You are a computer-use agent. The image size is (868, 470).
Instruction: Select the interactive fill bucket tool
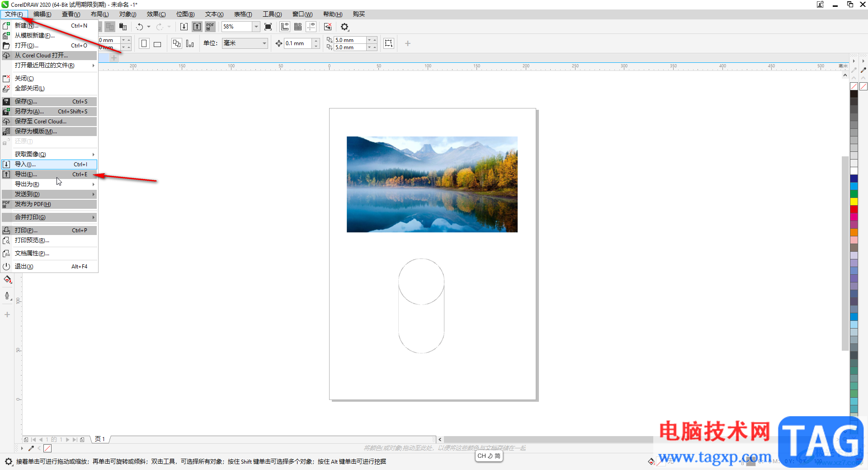point(8,280)
